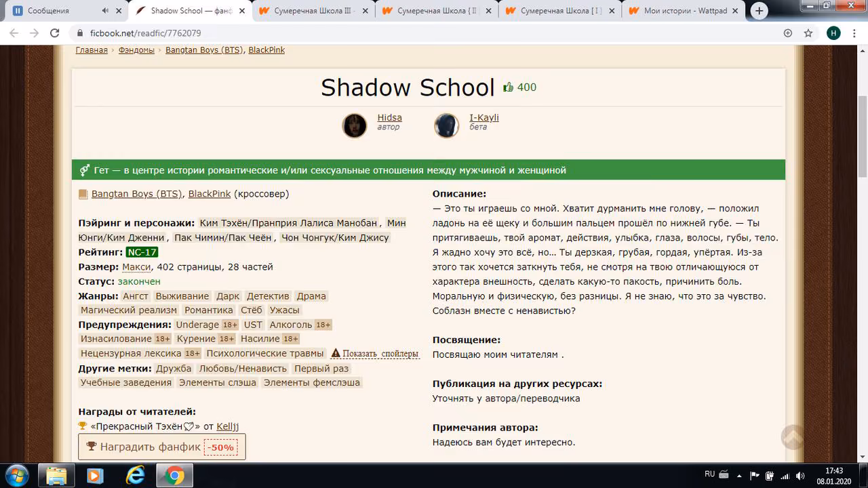Select the Психологические травмы tag

[265, 353]
